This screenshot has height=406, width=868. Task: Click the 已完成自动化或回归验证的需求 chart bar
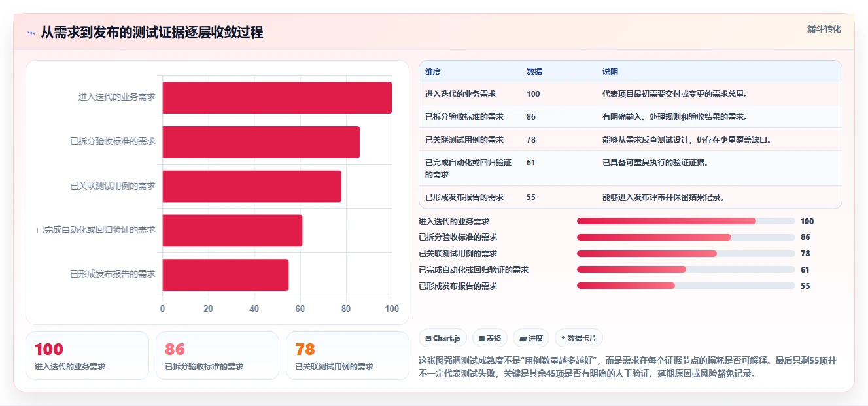pos(232,231)
